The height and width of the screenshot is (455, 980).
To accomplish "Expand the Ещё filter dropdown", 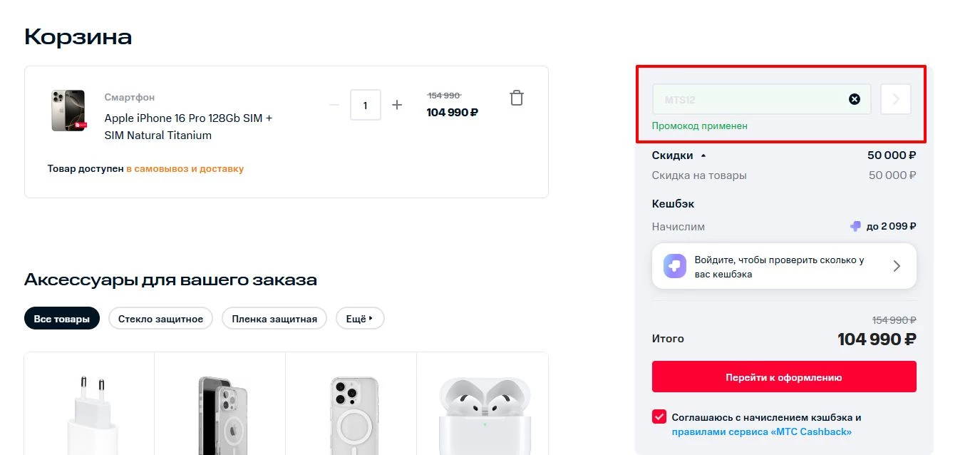I will tap(360, 319).
